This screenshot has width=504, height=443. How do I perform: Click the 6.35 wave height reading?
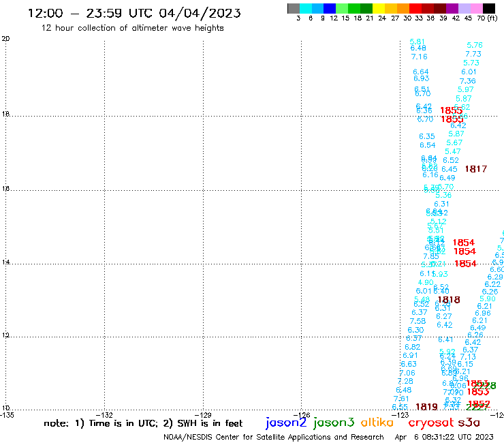pyautogui.click(x=427, y=136)
